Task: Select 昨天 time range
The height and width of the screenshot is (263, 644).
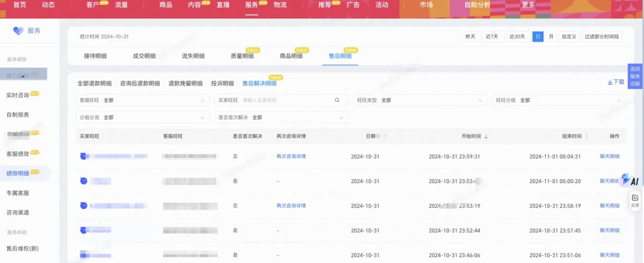Action: [470, 37]
